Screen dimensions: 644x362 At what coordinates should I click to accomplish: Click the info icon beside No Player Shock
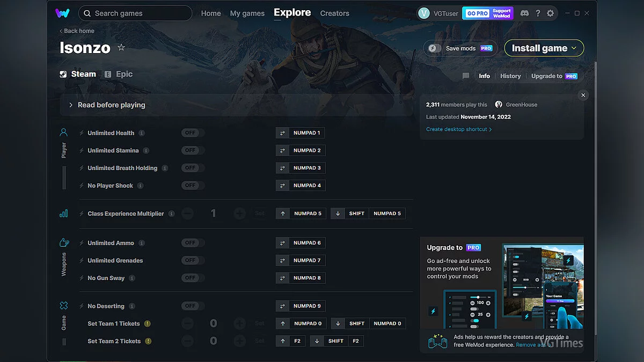pyautogui.click(x=140, y=186)
